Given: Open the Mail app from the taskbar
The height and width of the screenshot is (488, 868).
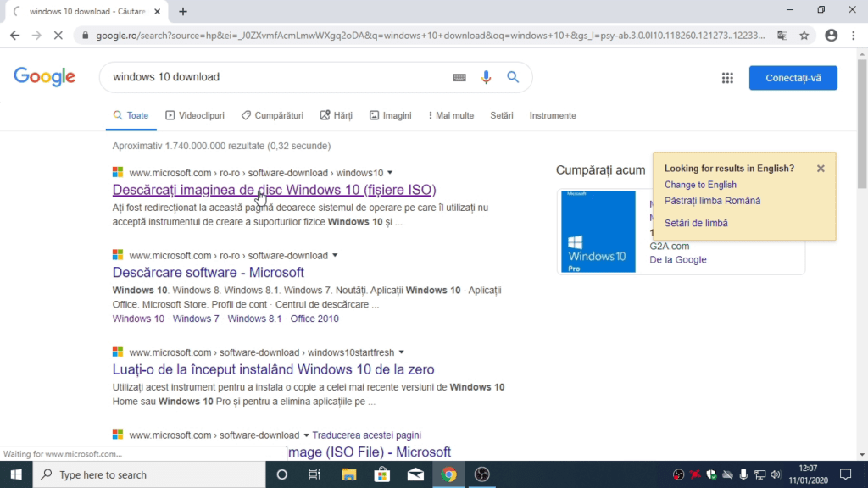Looking at the screenshot, I should coord(415,474).
